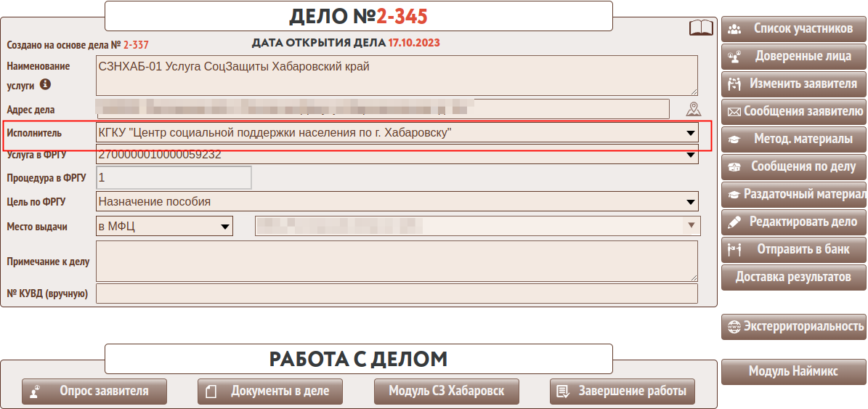Open Документы в деле
This screenshot has width=868, height=409.
[x=270, y=391]
